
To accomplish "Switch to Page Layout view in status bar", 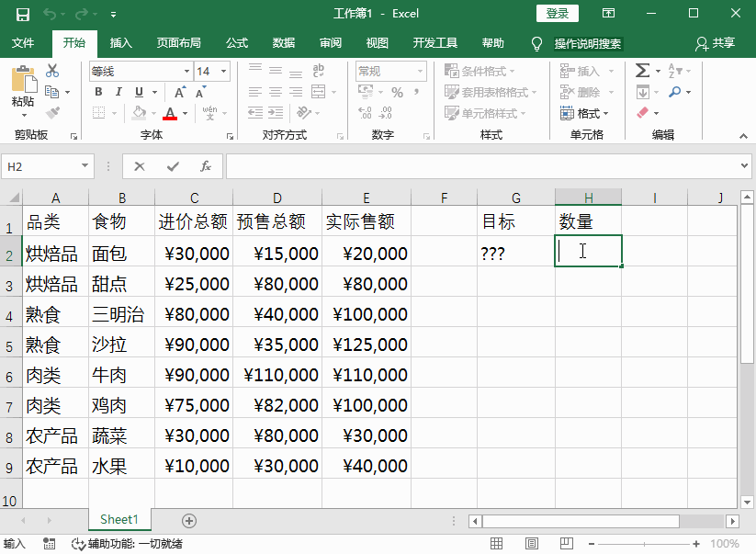I will point(532,544).
